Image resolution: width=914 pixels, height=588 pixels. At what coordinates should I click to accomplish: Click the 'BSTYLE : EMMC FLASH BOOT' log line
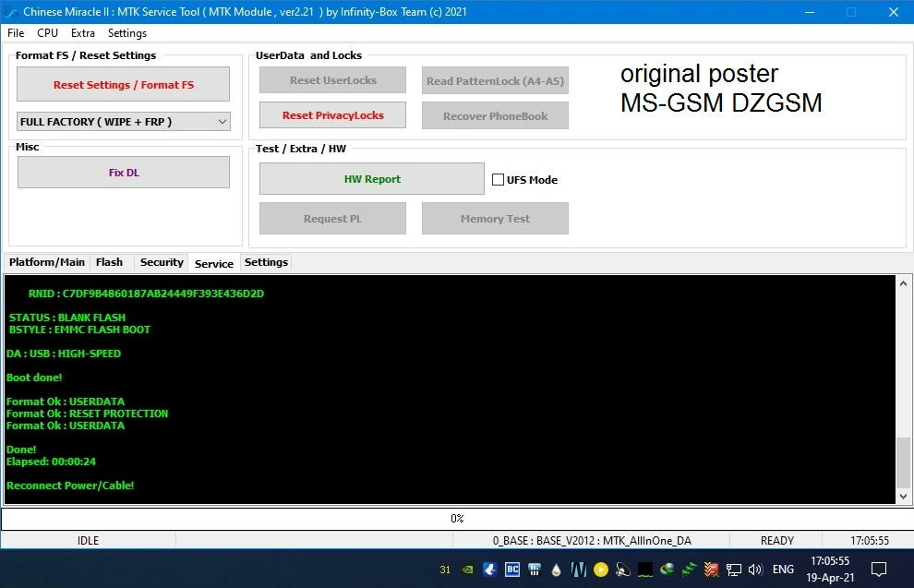[79, 330]
